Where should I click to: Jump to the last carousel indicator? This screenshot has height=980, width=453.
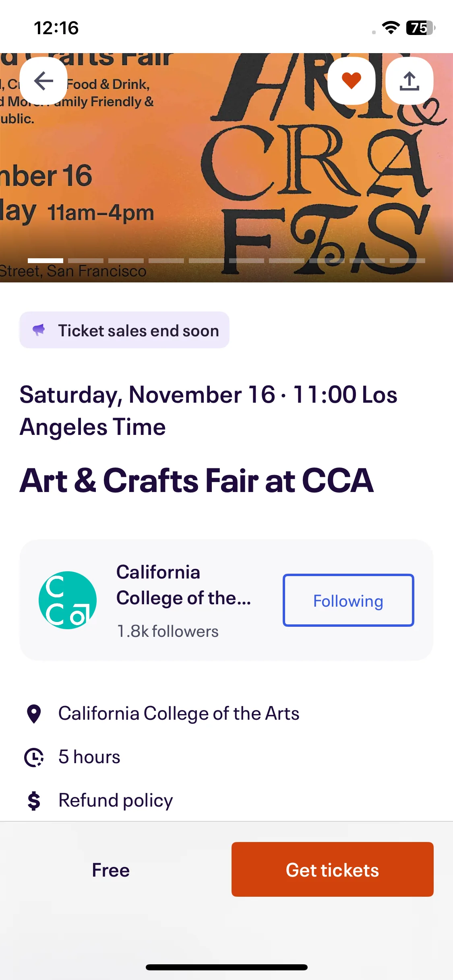[x=407, y=261]
